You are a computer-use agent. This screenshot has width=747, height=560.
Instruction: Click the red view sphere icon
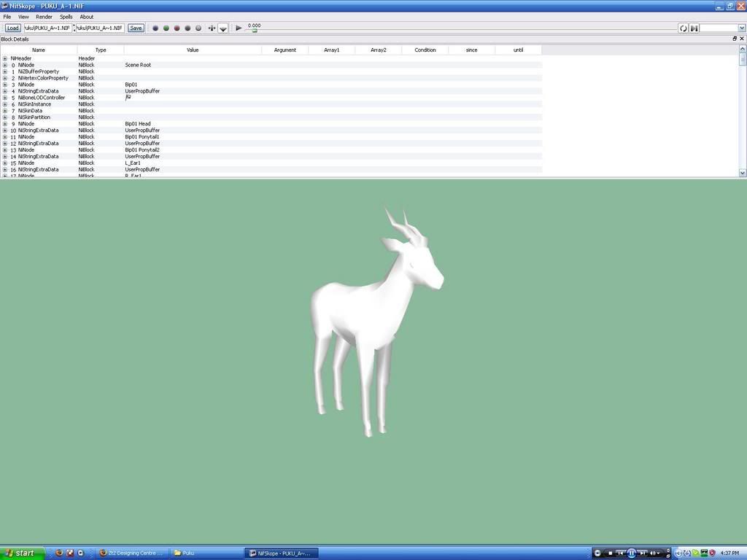[x=177, y=28]
